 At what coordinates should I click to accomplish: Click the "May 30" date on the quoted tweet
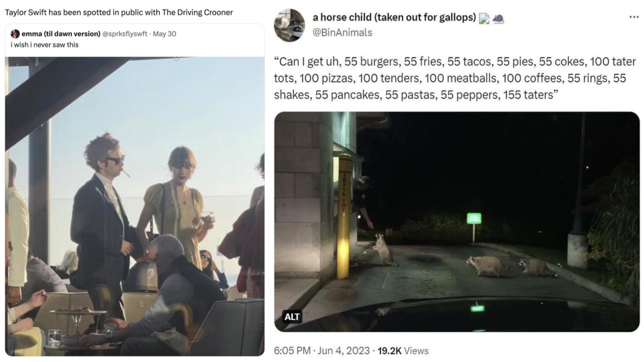tap(164, 34)
